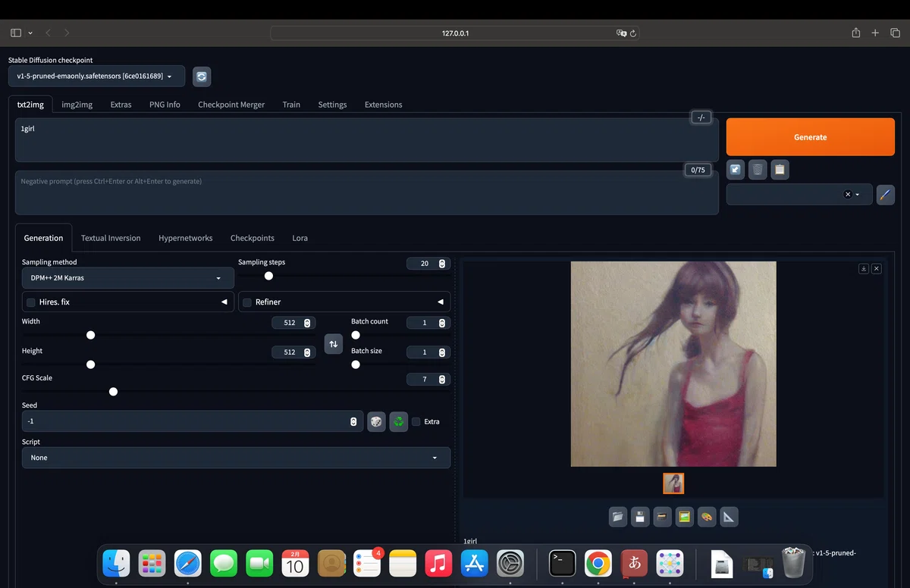Save generated image with floppy icon
910x588 pixels.
[640, 517]
